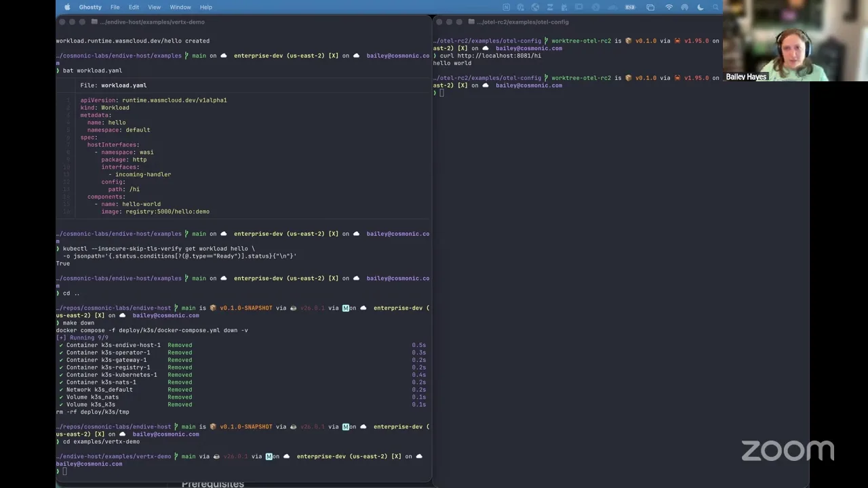The width and height of the screenshot is (868, 488).
Task: Open the Wi-Fi status menu
Action: click(669, 7)
